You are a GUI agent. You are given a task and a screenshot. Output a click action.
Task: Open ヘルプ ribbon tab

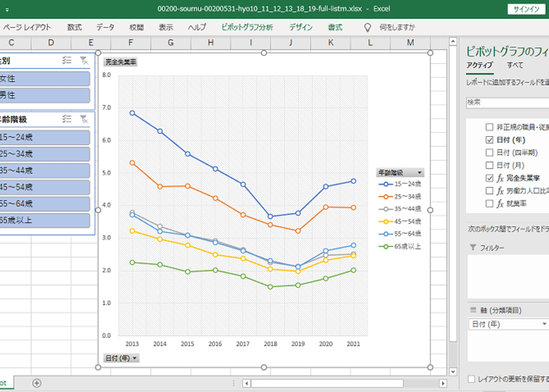[197, 27]
